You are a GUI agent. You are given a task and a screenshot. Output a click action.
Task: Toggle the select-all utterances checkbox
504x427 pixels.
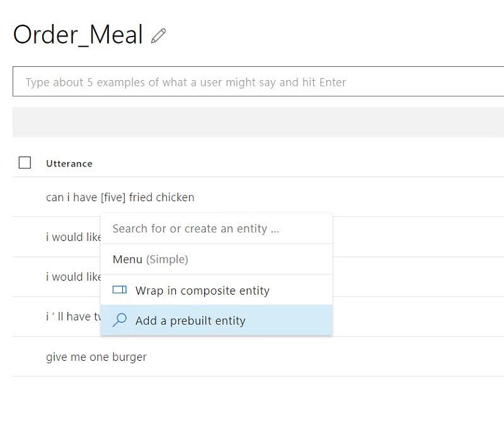coord(25,163)
